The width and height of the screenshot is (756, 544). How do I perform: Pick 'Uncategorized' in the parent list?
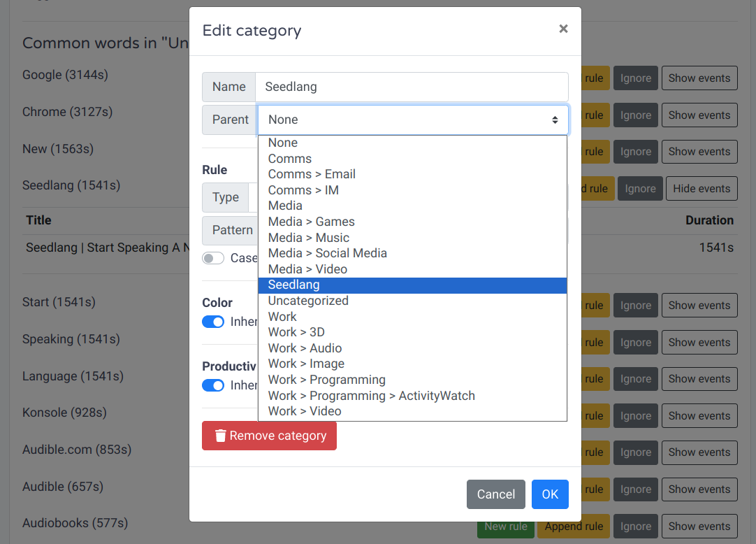pyautogui.click(x=308, y=301)
